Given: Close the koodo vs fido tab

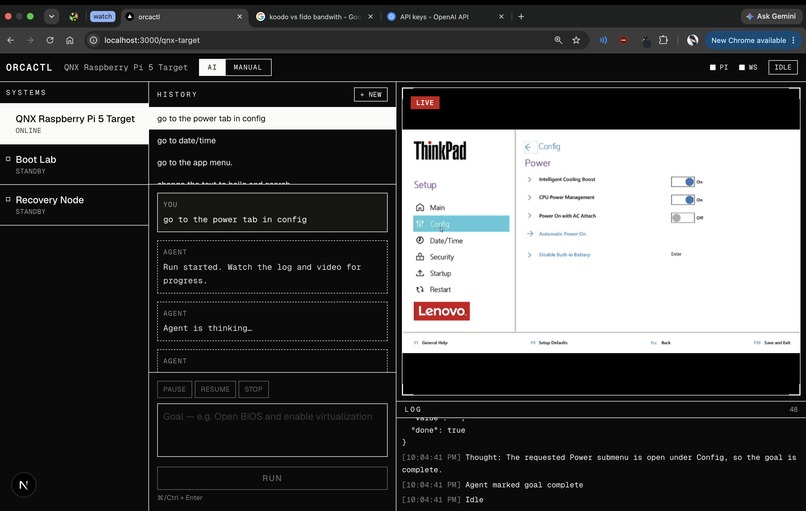Looking at the screenshot, I should 371,16.
